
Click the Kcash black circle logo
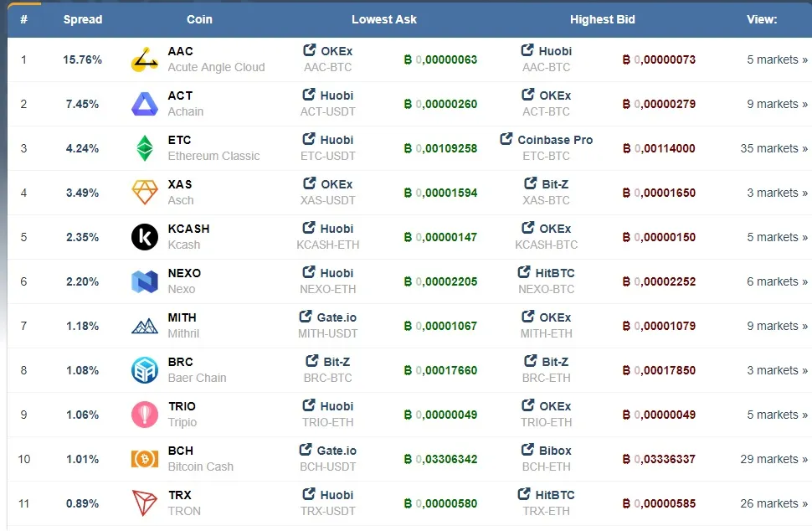[x=145, y=237]
